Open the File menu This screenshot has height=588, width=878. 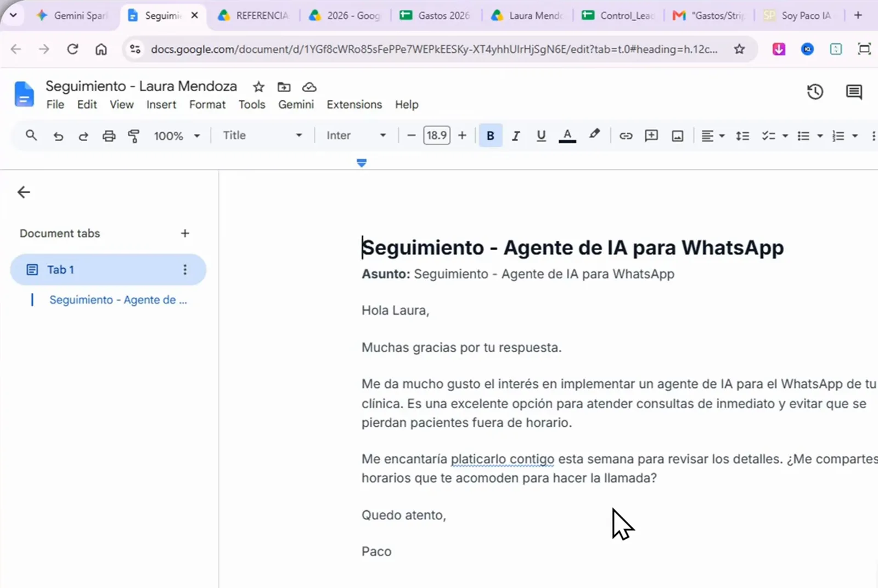point(55,104)
